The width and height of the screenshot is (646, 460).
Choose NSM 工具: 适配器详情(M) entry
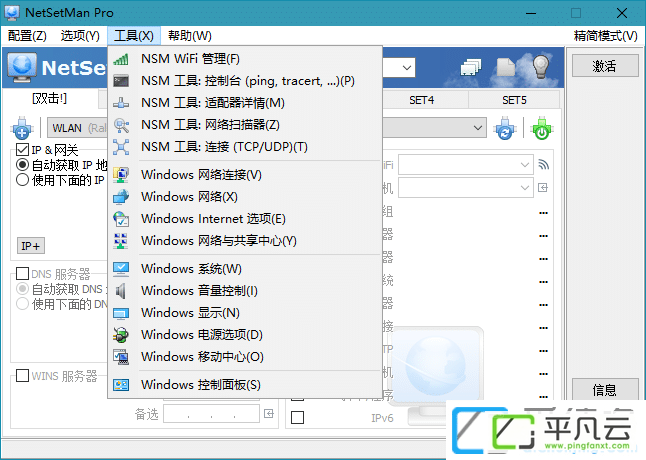tap(245, 103)
